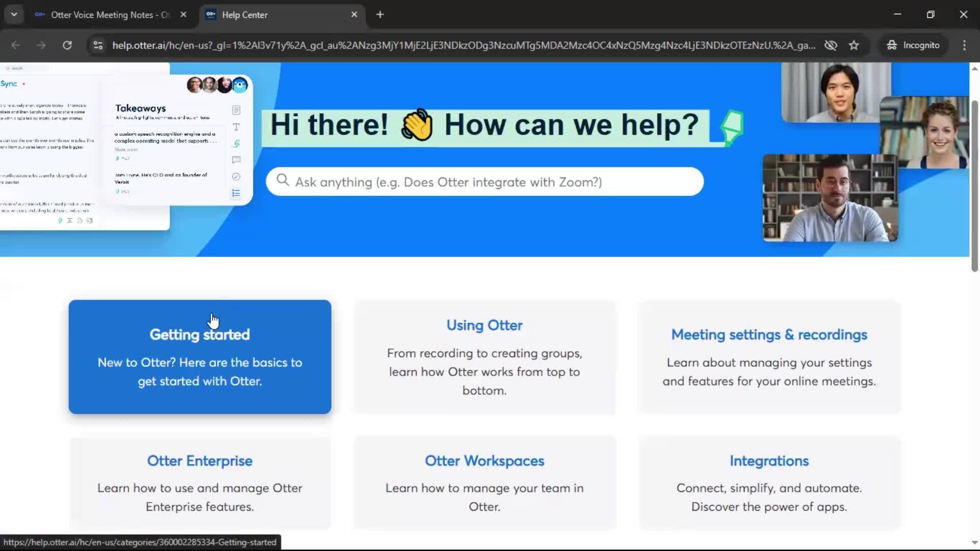Viewport: 980px width, 551px height.
Task: Click the Ask anything search field
Action: coord(484,182)
